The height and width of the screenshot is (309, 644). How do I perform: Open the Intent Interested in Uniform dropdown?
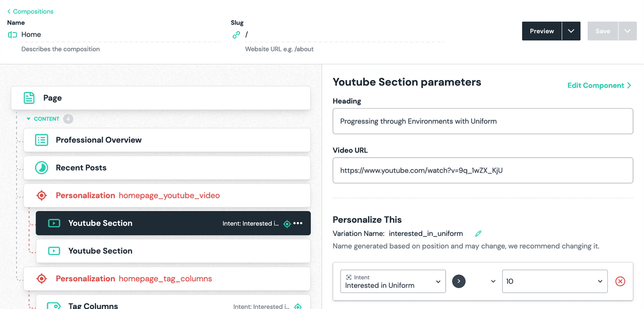pyautogui.click(x=393, y=281)
